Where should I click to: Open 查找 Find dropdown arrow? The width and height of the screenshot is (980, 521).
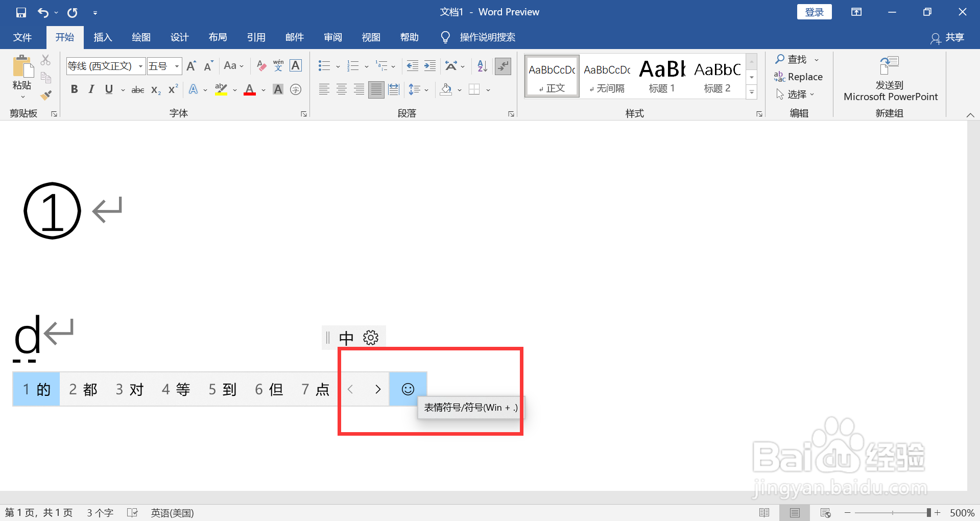[x=817, y=60]
